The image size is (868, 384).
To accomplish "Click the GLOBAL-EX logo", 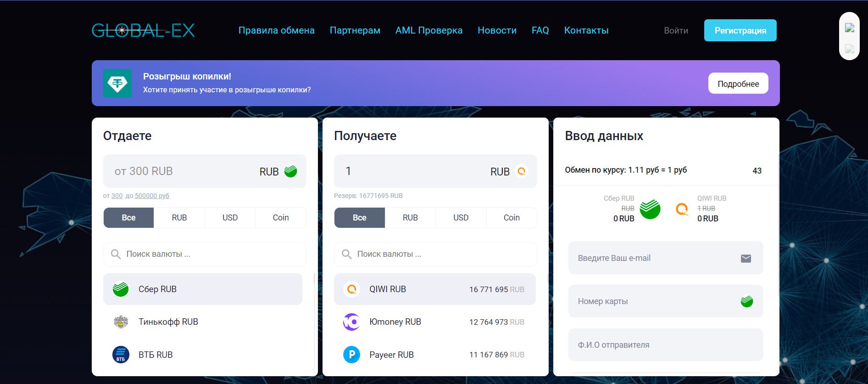I will [x=143, y=30].
